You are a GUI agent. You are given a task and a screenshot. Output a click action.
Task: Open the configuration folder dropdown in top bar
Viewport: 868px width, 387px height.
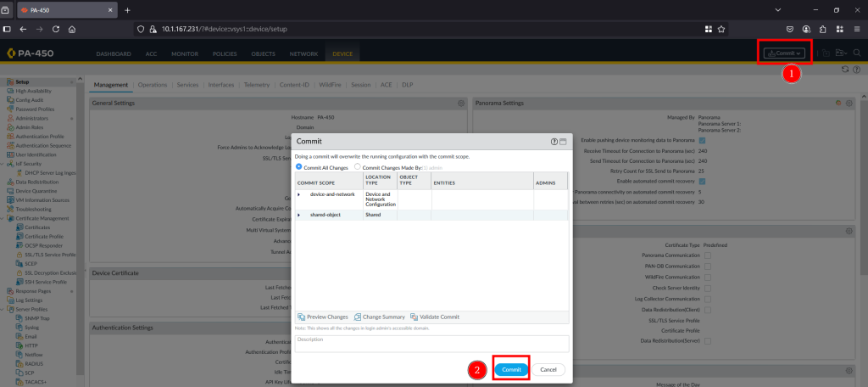(842, 53)
